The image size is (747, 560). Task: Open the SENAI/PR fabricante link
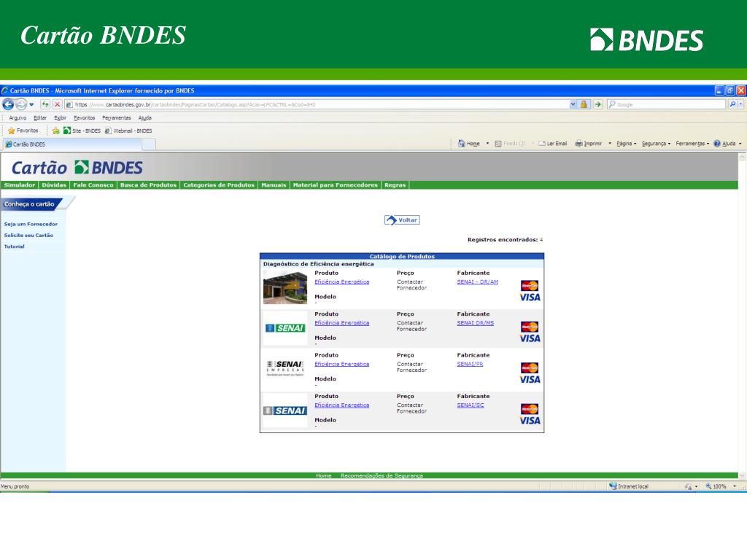[470, 364]
